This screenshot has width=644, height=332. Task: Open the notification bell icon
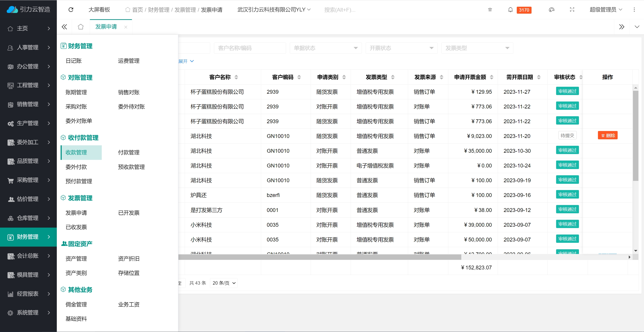pyautogui.click(x=510, y=10)
